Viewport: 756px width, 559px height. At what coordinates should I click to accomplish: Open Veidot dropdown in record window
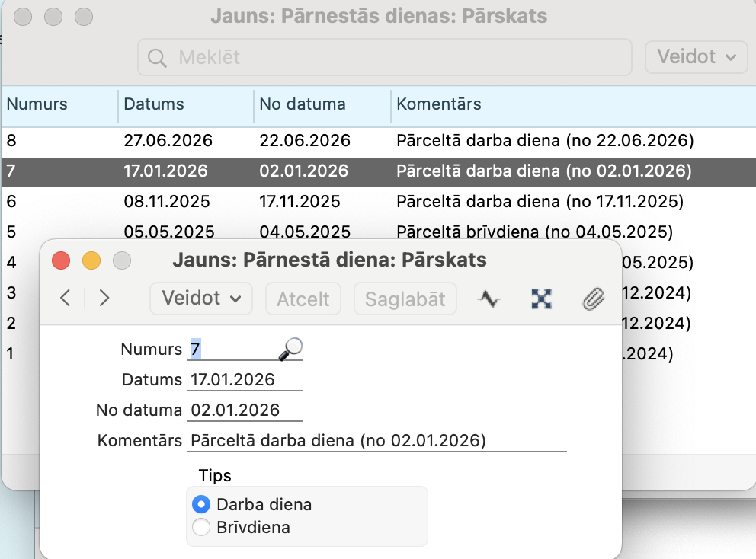pos(201,299)
